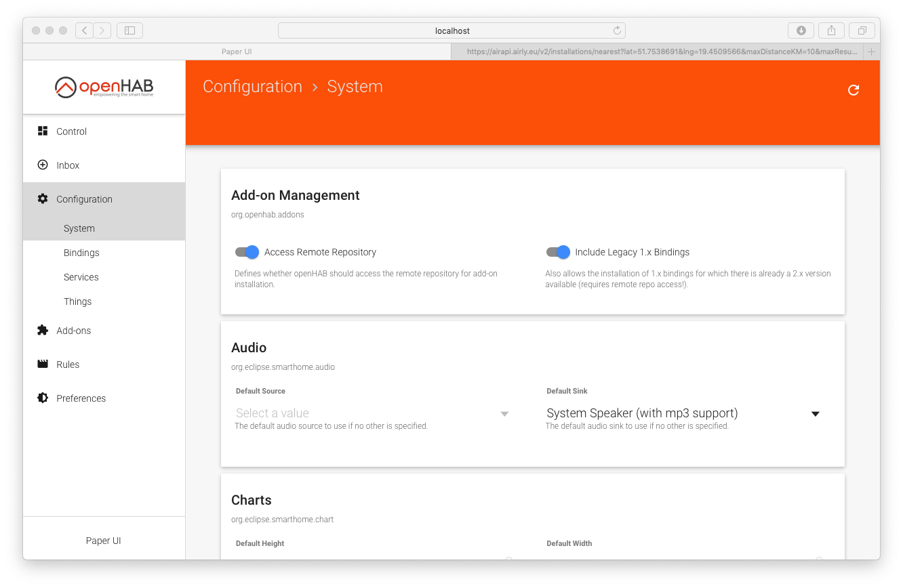Click Configuration breadcrumb in header
Viewport: 903px width, 588px height.
(x=252, y=87)
